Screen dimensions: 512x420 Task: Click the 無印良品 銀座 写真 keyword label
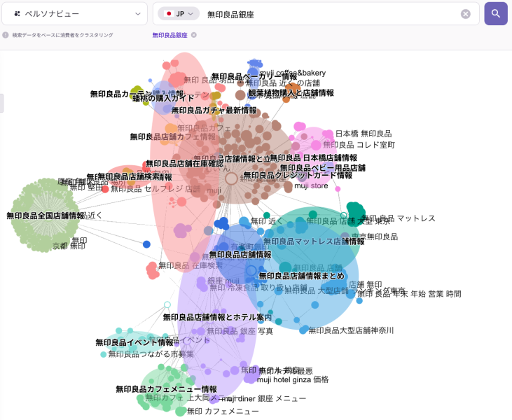click(240, 331)
